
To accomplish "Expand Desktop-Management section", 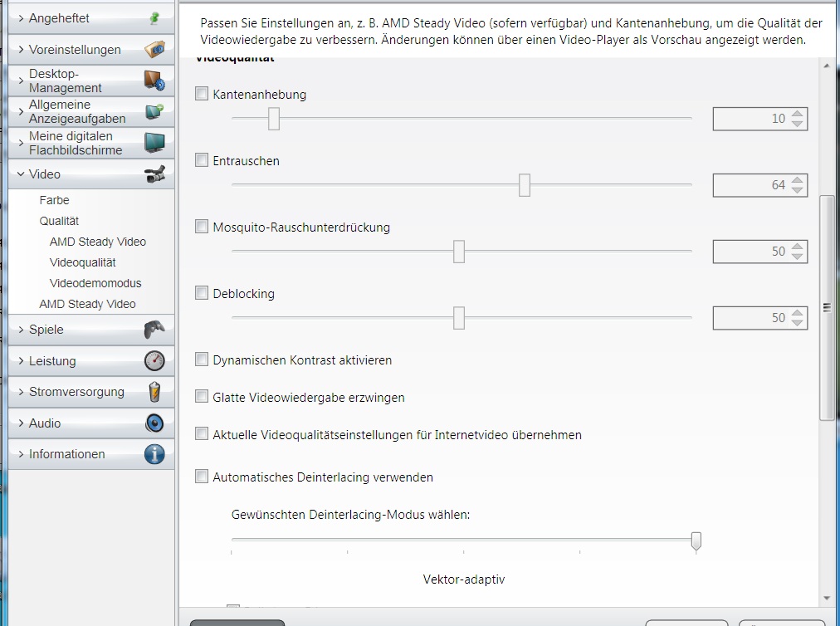I will [21, 81].
